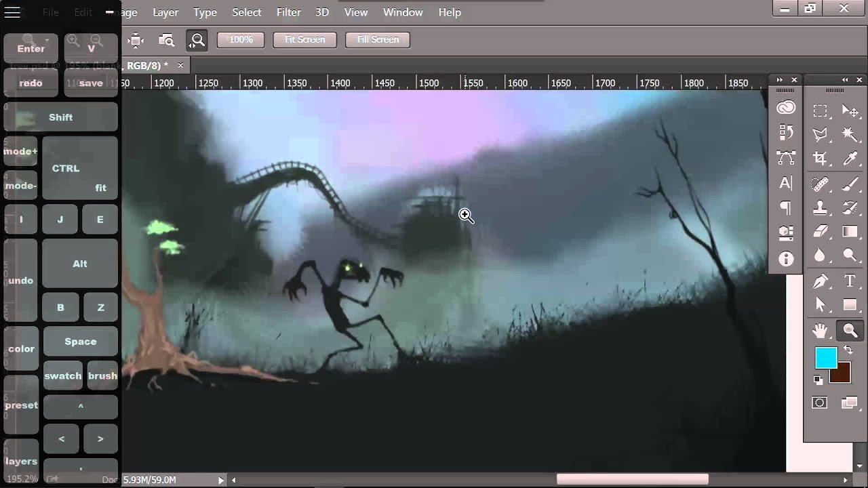Viewport: 868px width, 488px height.
Task: Tap the Alt overlay key
Action: point(80,264)
